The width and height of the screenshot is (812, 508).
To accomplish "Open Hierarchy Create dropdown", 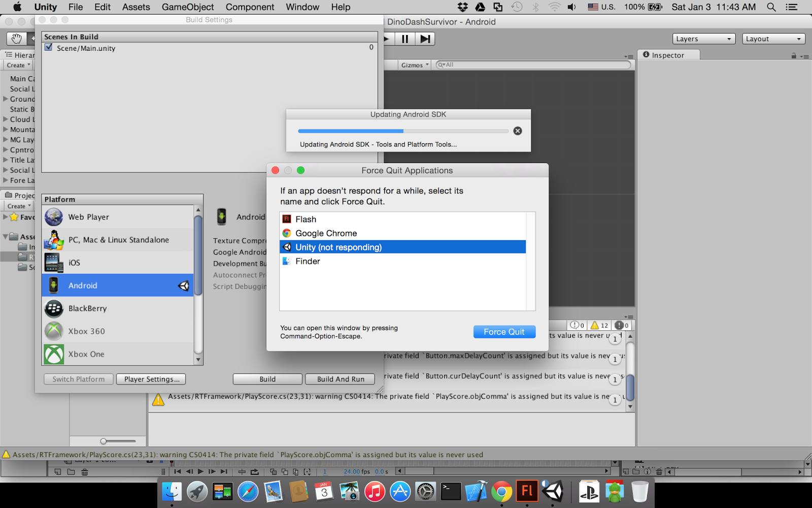I will pos(19,65).
